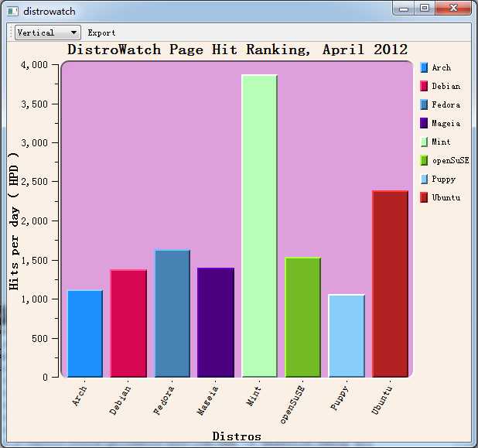Viewport: 478px width, 448px height.
Task: Click the Arch legend color marker
Action: click(424, 67)
